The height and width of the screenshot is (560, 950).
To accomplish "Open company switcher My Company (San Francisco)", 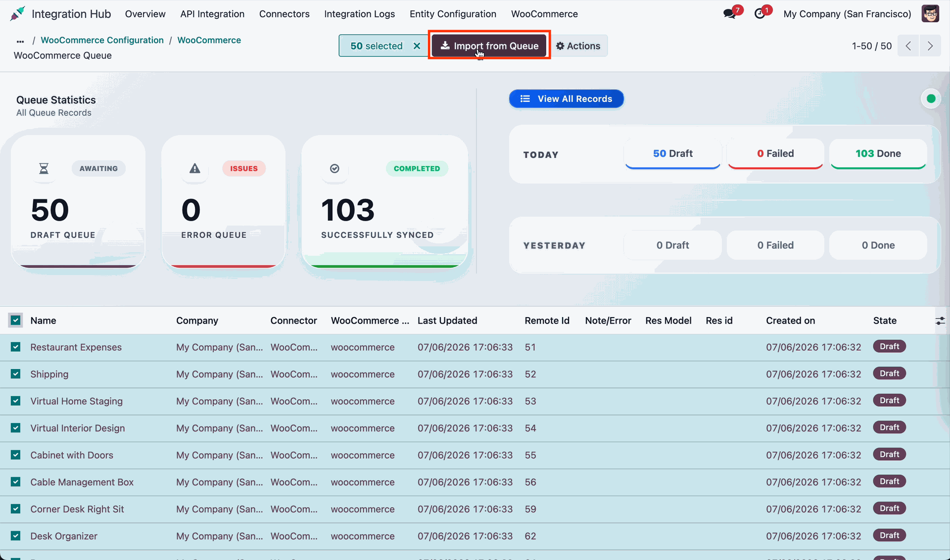I will click(847, 14).
